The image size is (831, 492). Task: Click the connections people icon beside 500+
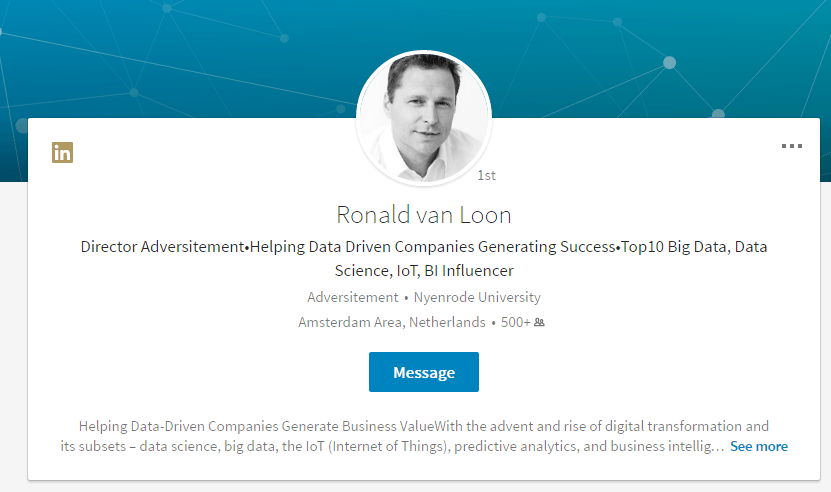[x=540, y=323]
